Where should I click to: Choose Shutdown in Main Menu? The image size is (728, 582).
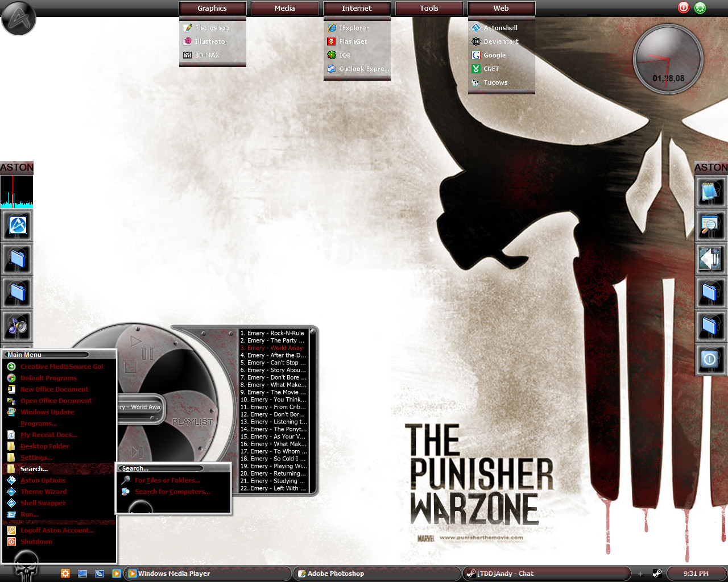[x=60, y=542]
